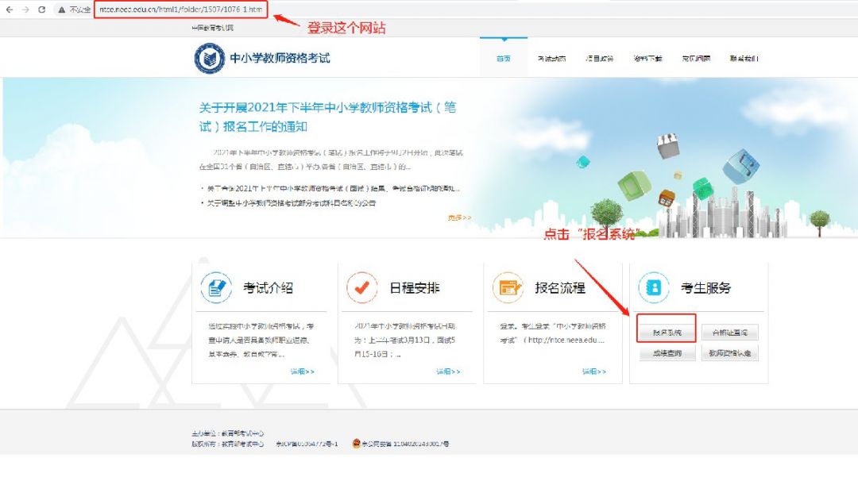Screen dimensions: 858x504
Task: Click the 版权所有：教育部考试中心 footer text
Action: point(228,444)
